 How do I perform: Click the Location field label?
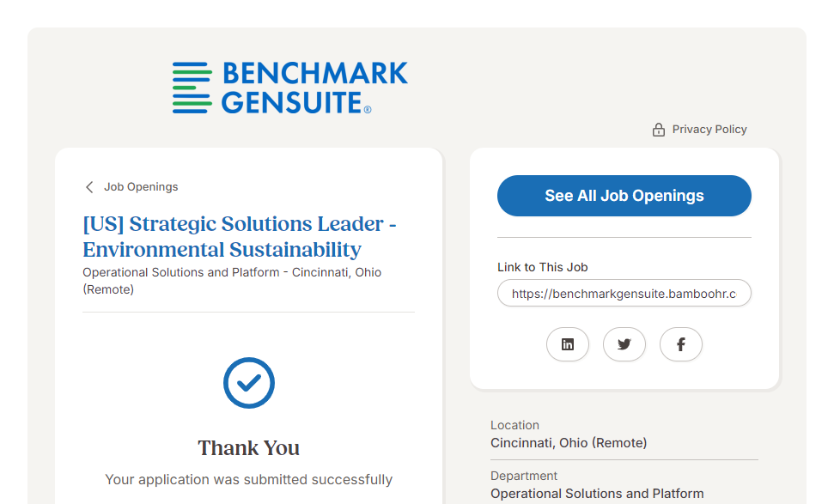coord(514,425)
